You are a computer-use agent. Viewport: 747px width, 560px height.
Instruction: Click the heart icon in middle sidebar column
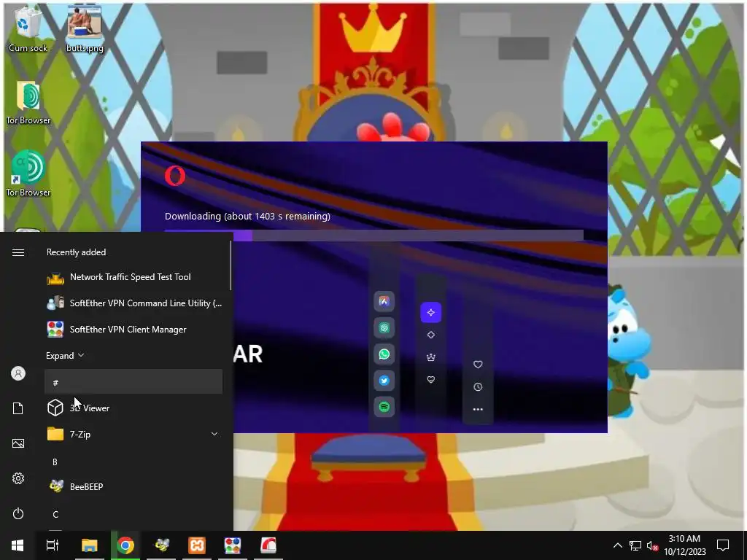(x=430, y=379)
